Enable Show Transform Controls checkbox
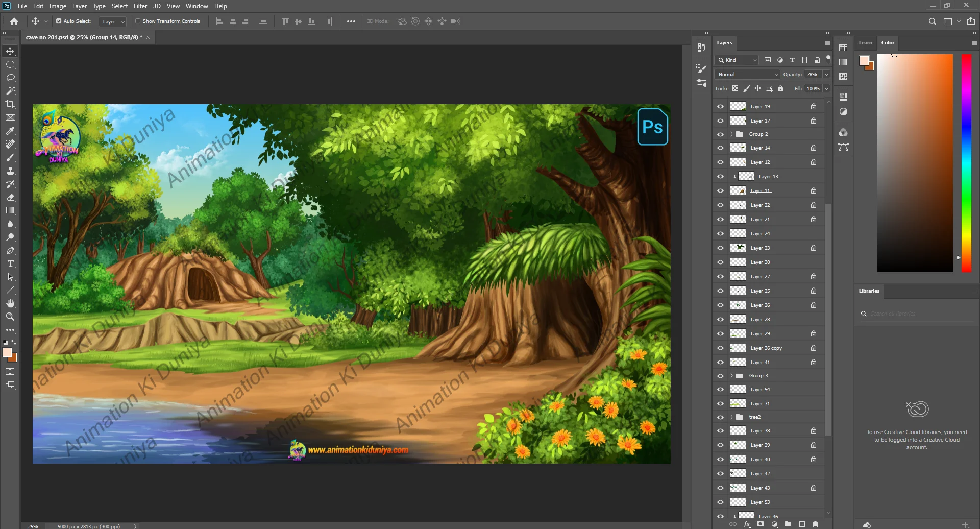The width and height of the screenshot is (980, 529). point(138,21)
